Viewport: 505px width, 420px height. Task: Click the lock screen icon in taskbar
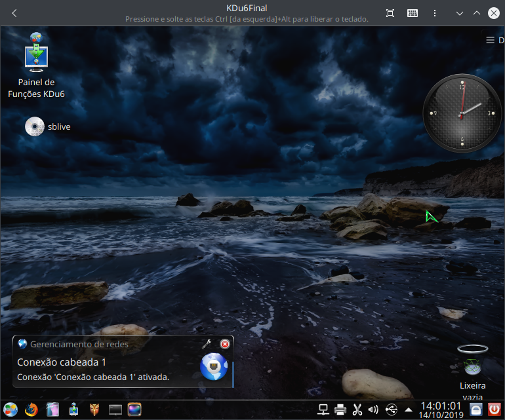coord(475,410)
